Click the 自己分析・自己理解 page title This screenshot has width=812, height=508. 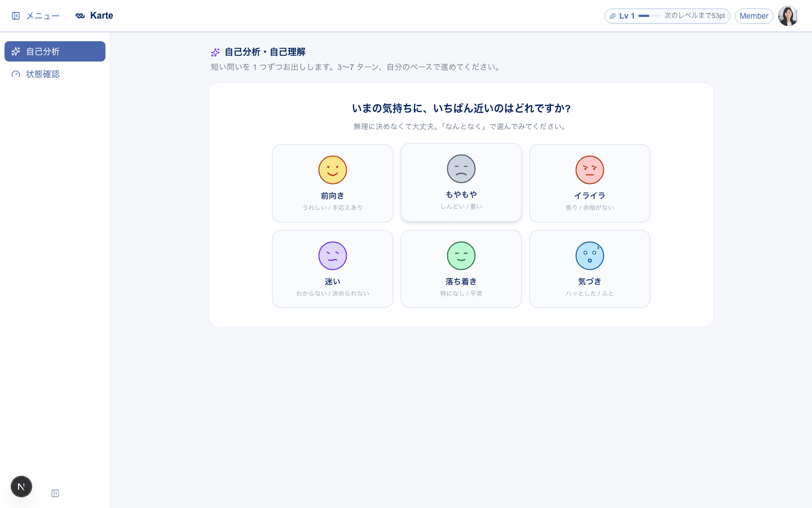(265, 52)
